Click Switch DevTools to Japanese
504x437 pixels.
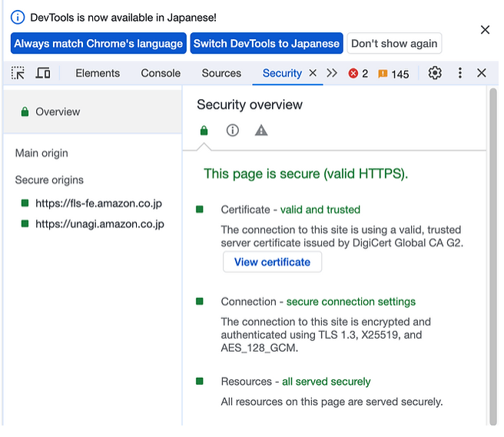pyautogui.click(x=266, y=43)
